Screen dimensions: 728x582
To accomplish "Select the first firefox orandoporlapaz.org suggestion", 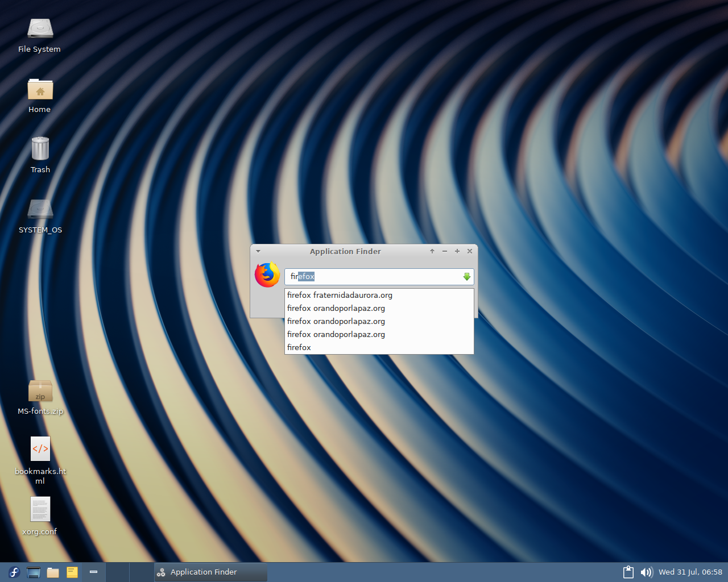I will [336, 308].
